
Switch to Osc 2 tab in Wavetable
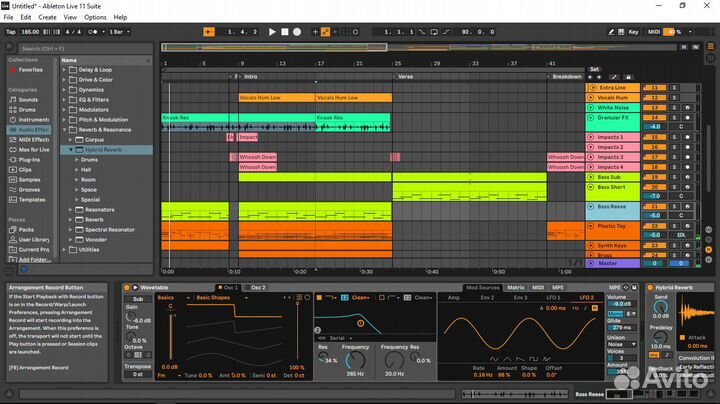click(x=256, y=287)
